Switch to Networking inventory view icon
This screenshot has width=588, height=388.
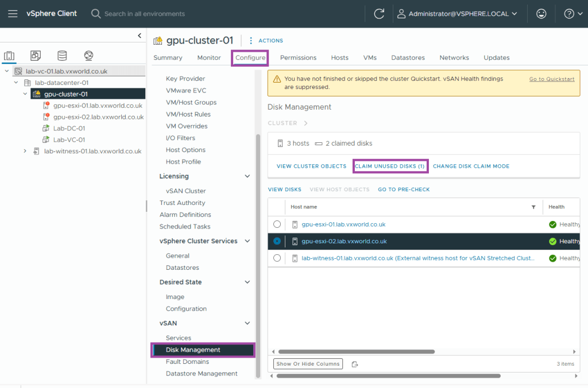88,56
